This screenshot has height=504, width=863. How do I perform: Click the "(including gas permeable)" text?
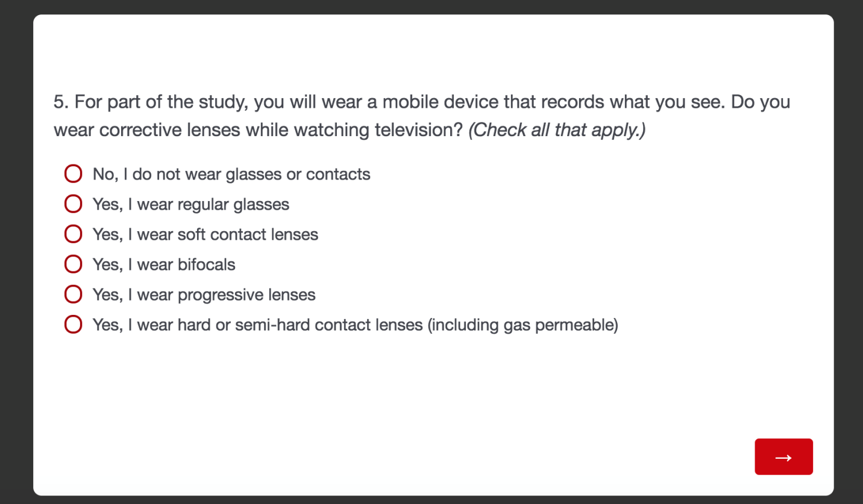click(x=523, y=325)
